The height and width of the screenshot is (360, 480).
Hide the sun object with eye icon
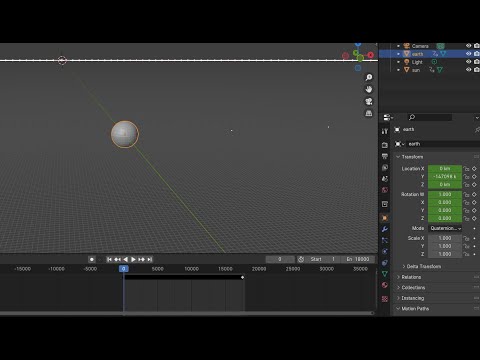pos(468,70)
